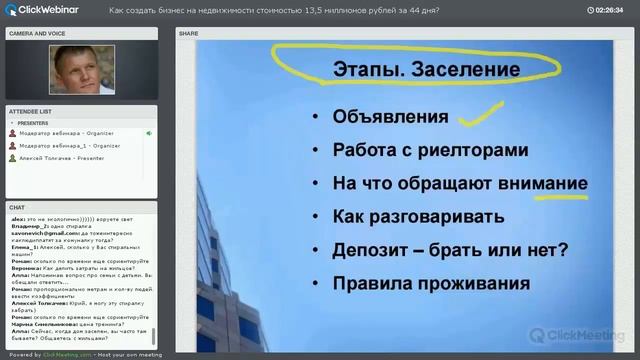
Task: Click the savonevich@gmail.com chat message
Action: click(x=72, y=237)
